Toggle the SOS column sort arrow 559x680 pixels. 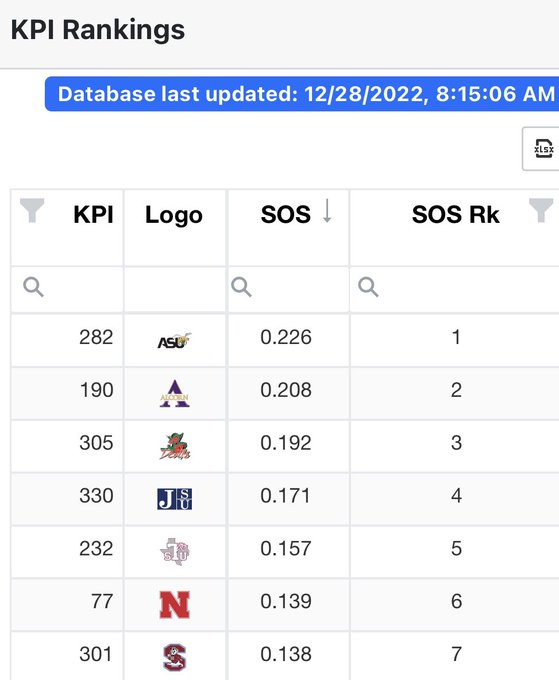click(x=327, y=211)
